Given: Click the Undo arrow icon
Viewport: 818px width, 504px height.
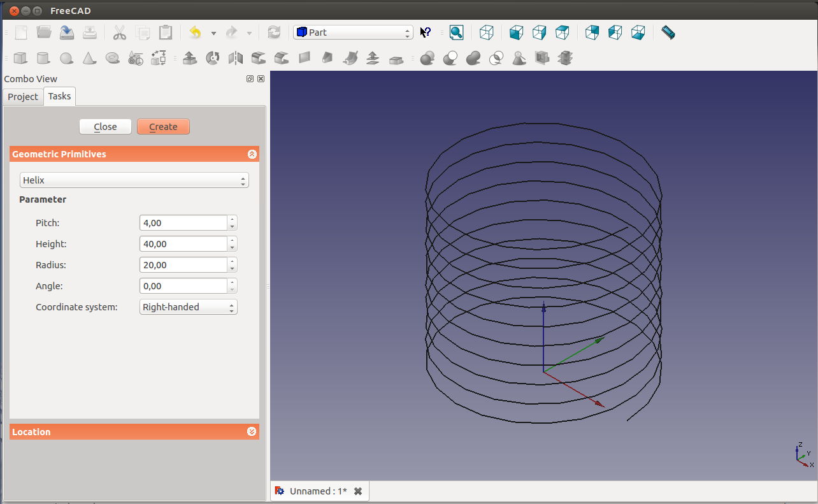Looking at the screenshot, I should 196,32.
